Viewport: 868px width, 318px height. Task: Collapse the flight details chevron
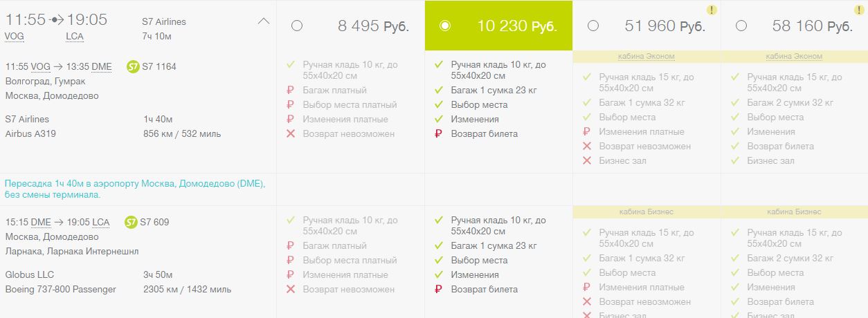[263, 21]
